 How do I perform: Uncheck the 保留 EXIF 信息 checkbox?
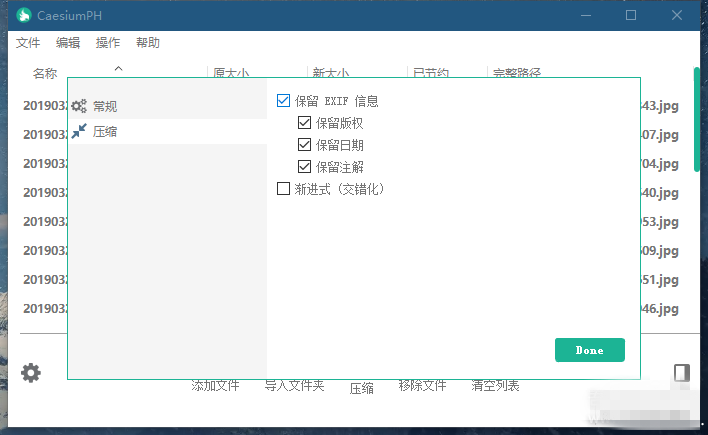(x=283, y=101)
